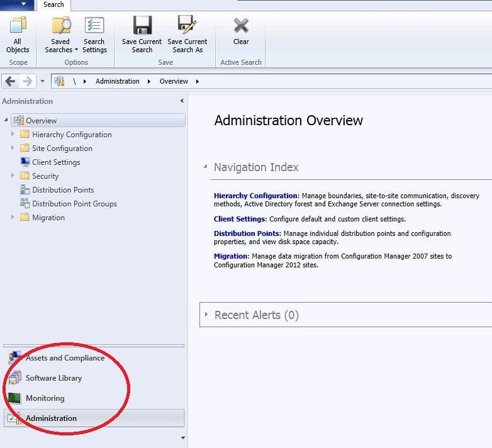Select the Search ribbon tab

(53, 5)
